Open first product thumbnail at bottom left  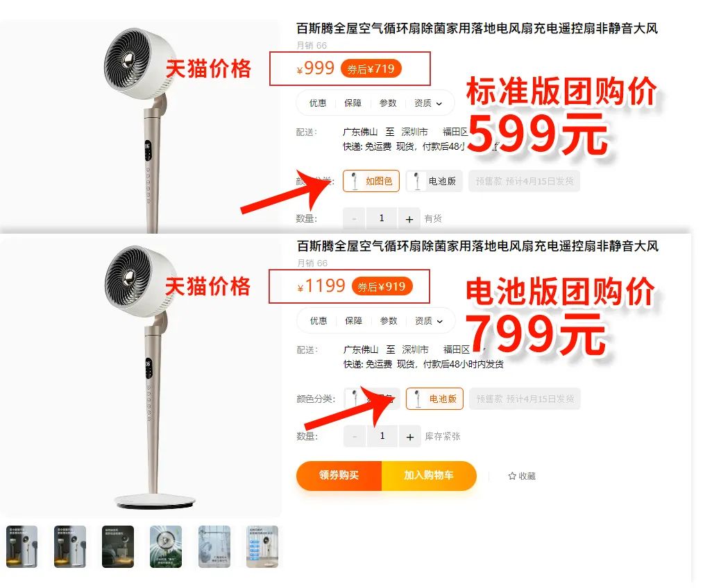pyautogui.click(x=22, y=546)
